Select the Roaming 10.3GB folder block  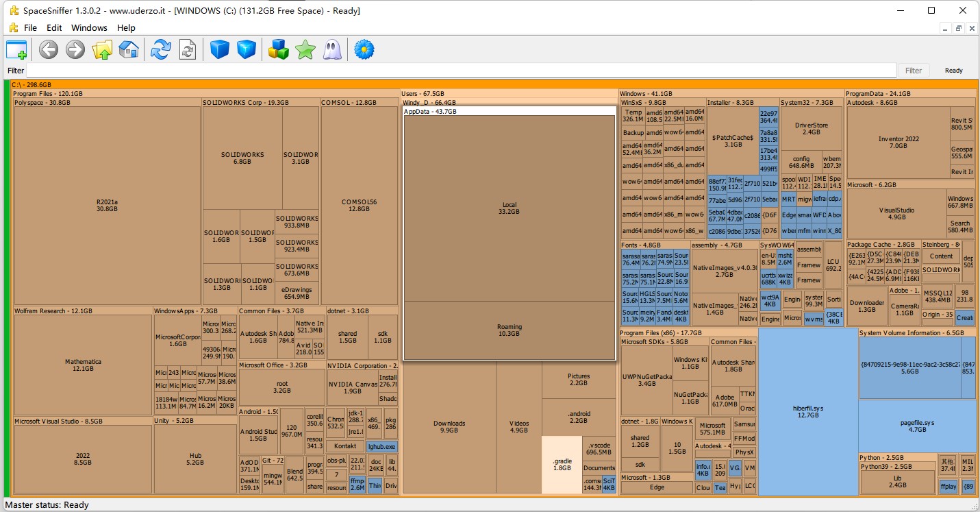point(510,330)
